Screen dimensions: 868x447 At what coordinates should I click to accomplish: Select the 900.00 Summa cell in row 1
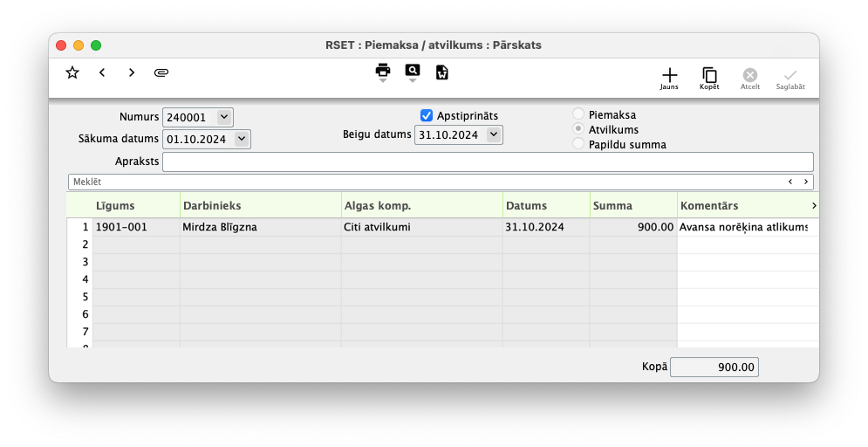[633, 227]
